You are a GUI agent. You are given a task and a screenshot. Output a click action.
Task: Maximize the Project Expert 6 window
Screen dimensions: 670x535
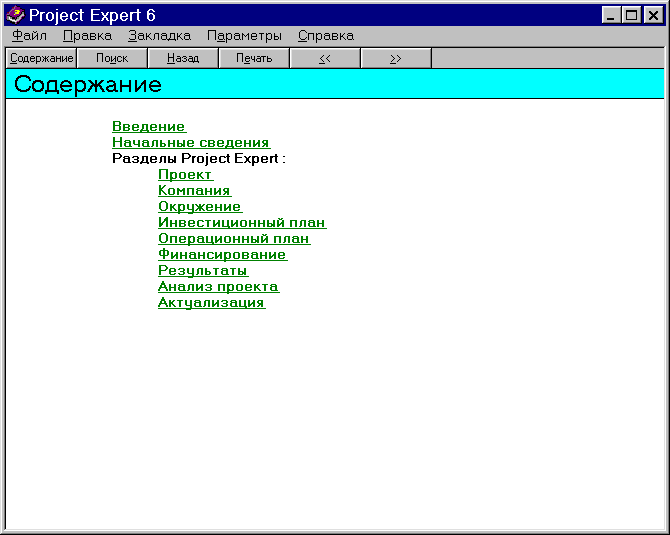tap(632, 16)
